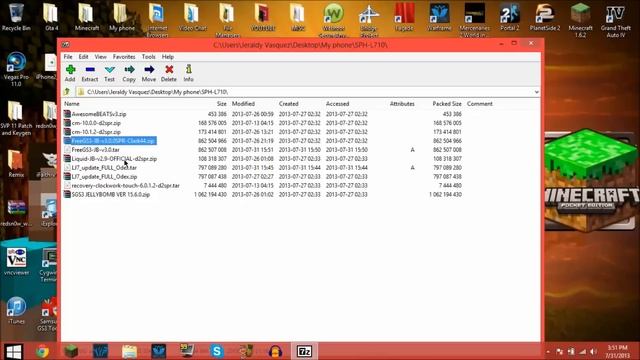Open Portal 2 desktop shortcut
This screenshot has height=360, width=640.
click(510, 17)
